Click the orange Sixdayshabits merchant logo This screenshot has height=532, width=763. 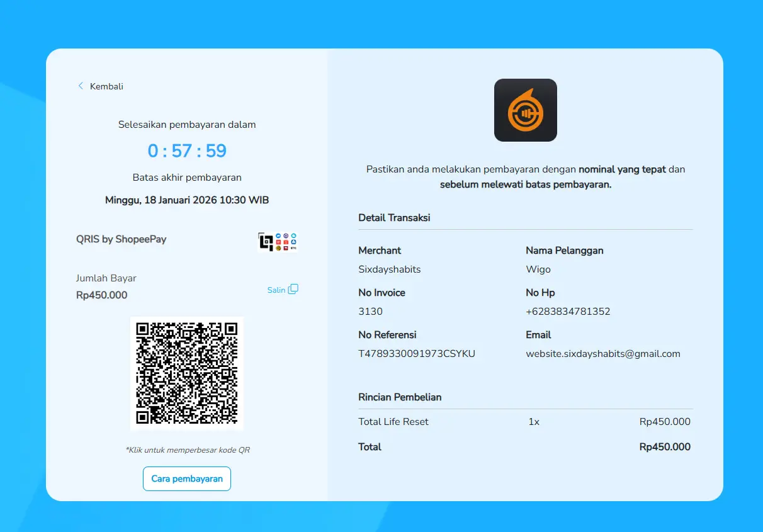[x=525, y=110]
